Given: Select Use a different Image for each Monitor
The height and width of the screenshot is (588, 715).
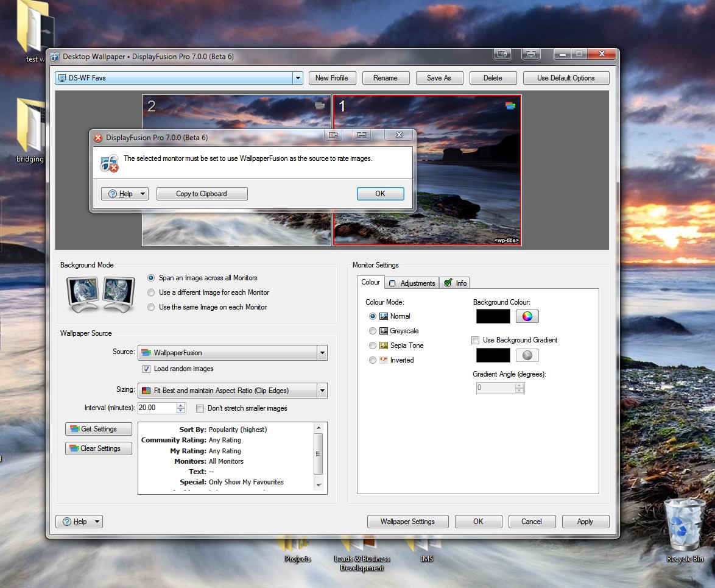Looking at the screenshot, I should click(x=151, y=292).
